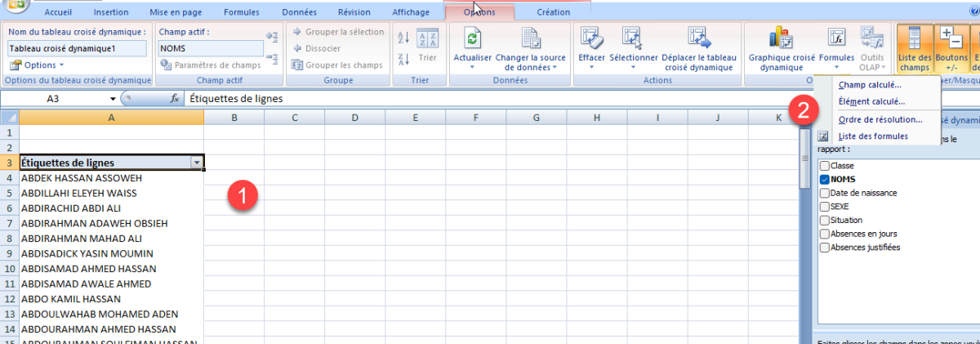Screen dimensions: 980x344
Task: Select column B header
Action: coord(234,118)
